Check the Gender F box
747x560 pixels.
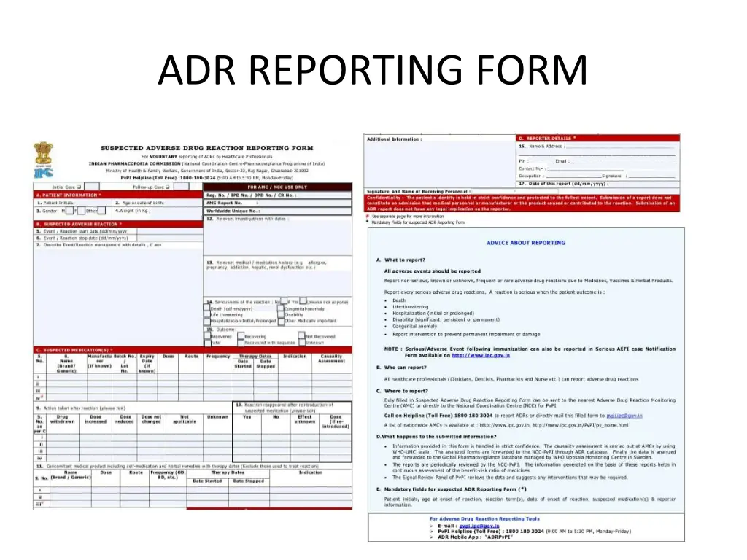tap(81, 211)
